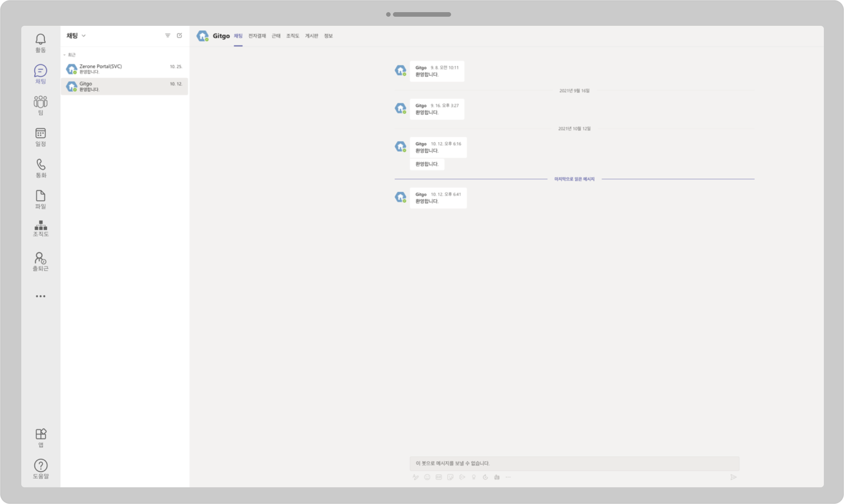Open the 도움말 help icon
Viewport: 844px width, 504px height.
point(41,469)
